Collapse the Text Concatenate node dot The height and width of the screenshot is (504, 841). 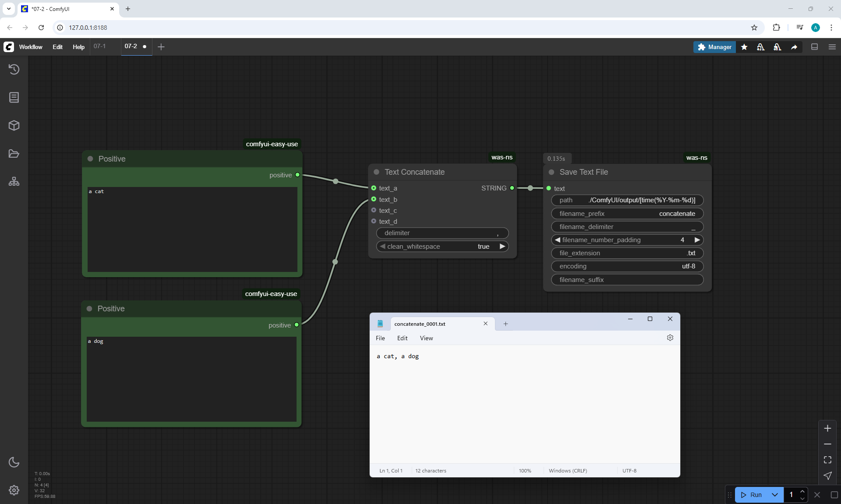click(376, 172)
